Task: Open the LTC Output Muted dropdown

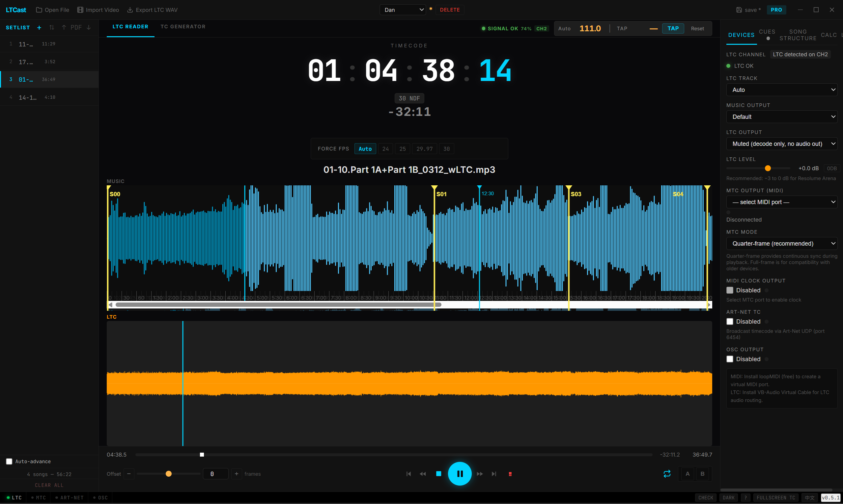Action: point(781,144)
